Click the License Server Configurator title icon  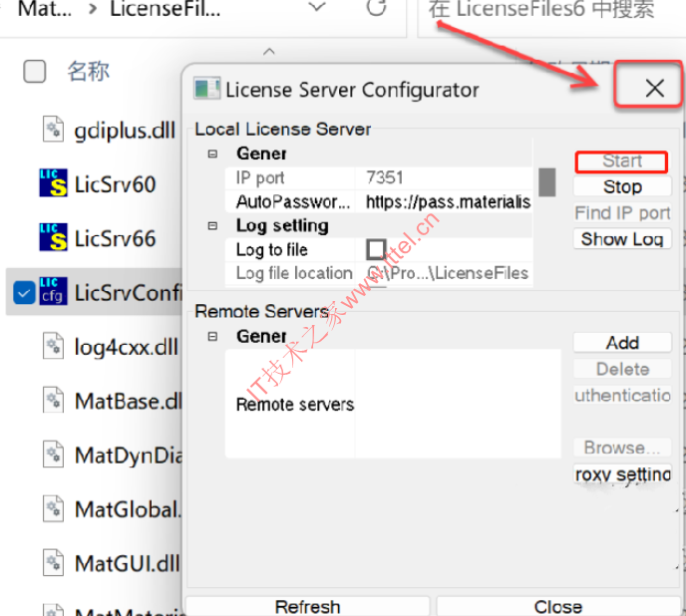206,89
